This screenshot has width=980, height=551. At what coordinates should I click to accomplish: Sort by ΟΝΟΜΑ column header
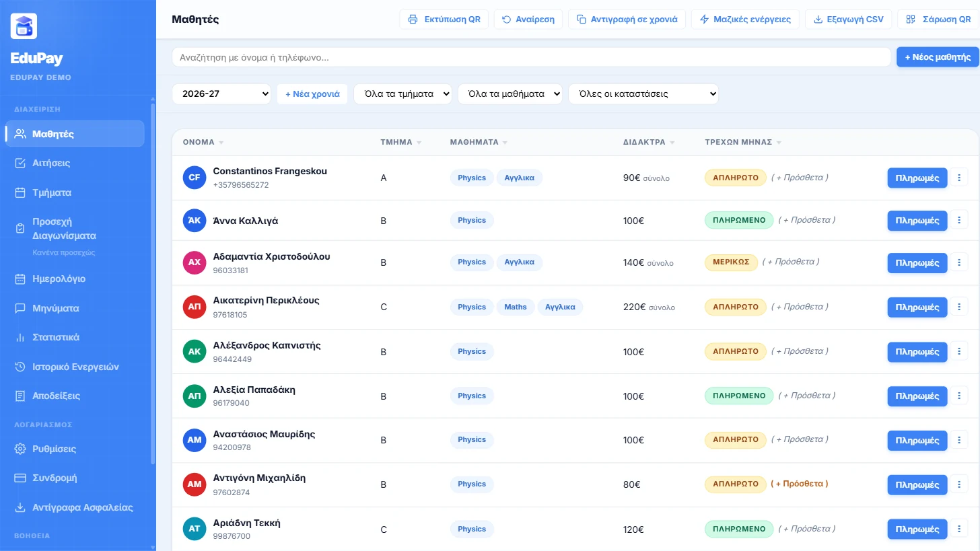pyautogui.click(x=203, y=142)
